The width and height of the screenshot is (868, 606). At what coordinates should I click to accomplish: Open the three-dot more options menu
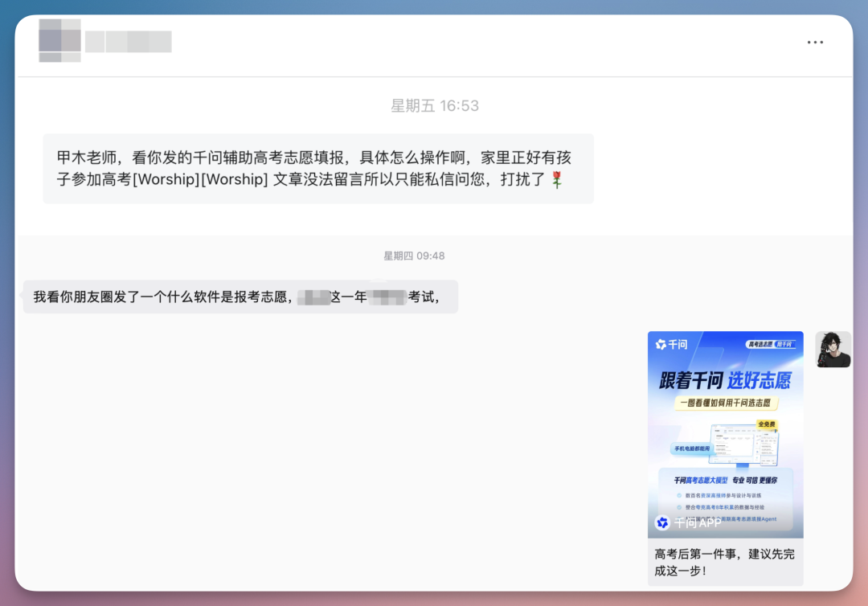(815, 42)
